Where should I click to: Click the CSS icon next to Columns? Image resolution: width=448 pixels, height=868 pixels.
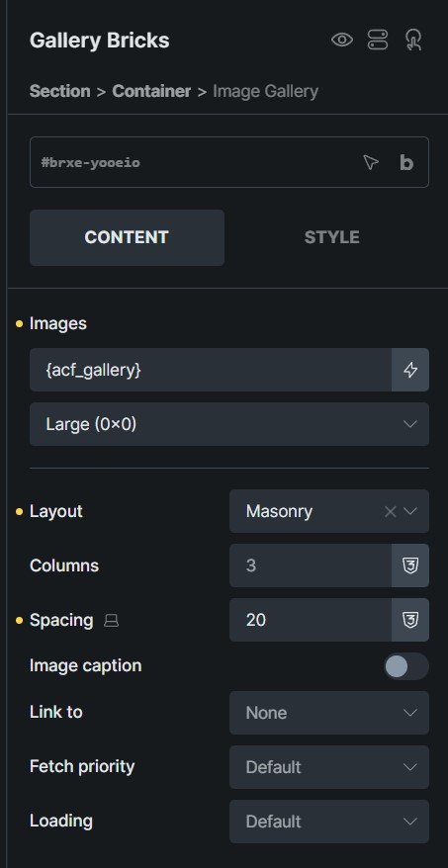coord(410,565)
